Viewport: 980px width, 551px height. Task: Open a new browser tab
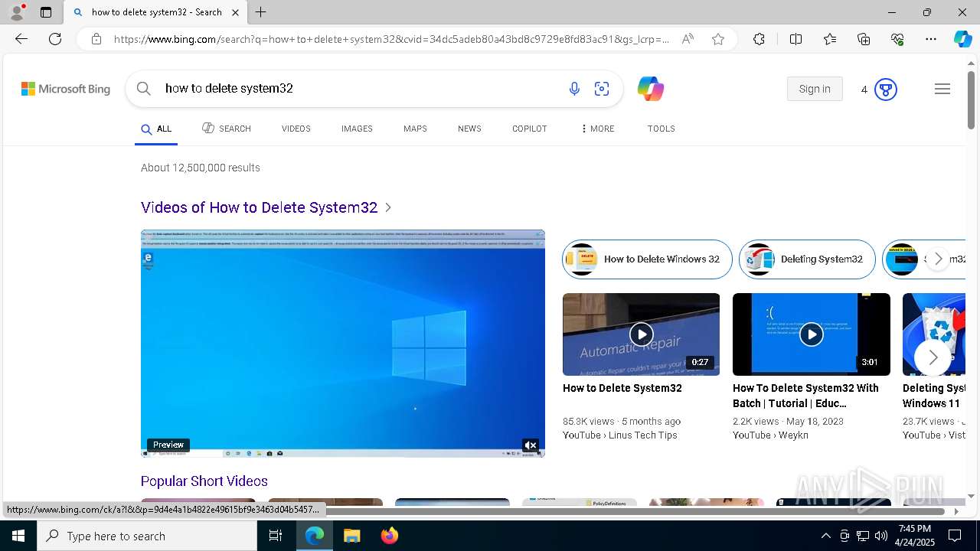[261, 12]
